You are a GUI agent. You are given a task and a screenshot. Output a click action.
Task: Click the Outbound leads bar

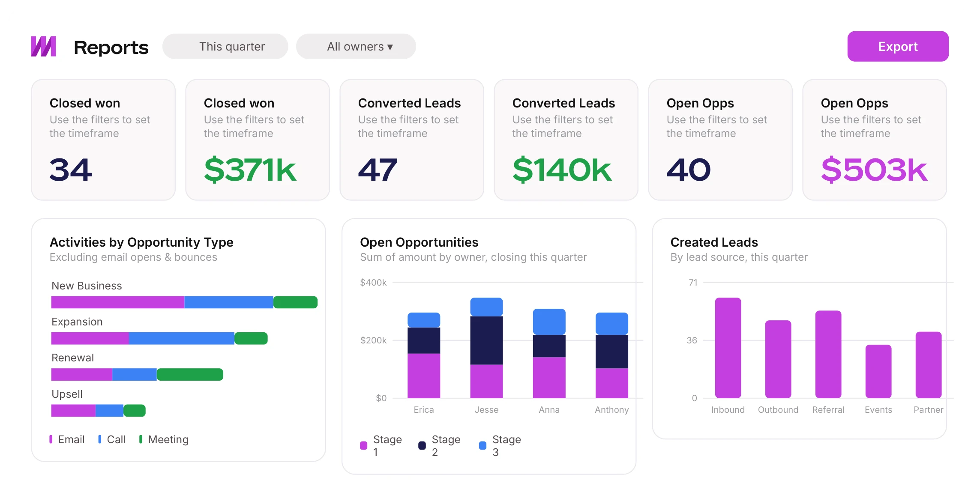778,359
